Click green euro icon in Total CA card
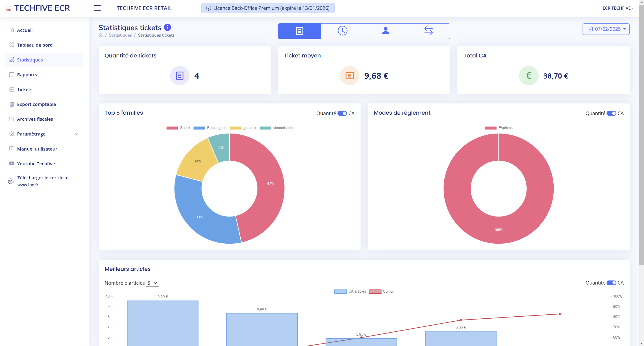644x346 pixels. (529, 76)
